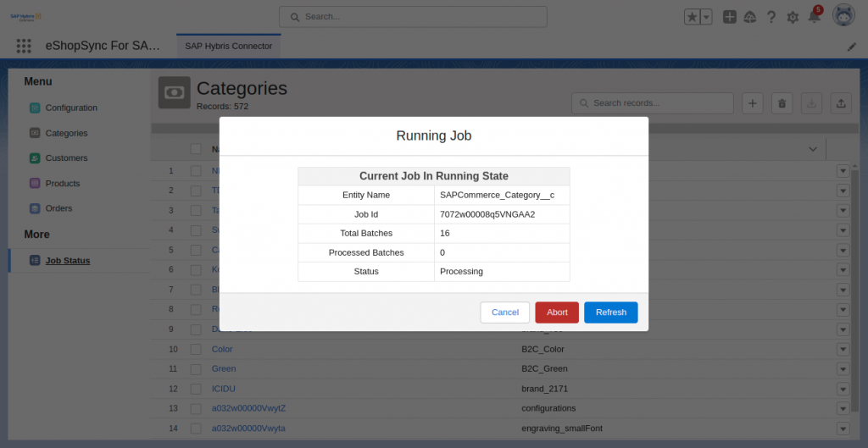
Task: Toggle the select-all header checkbox
Action: (x=196, y=149)
